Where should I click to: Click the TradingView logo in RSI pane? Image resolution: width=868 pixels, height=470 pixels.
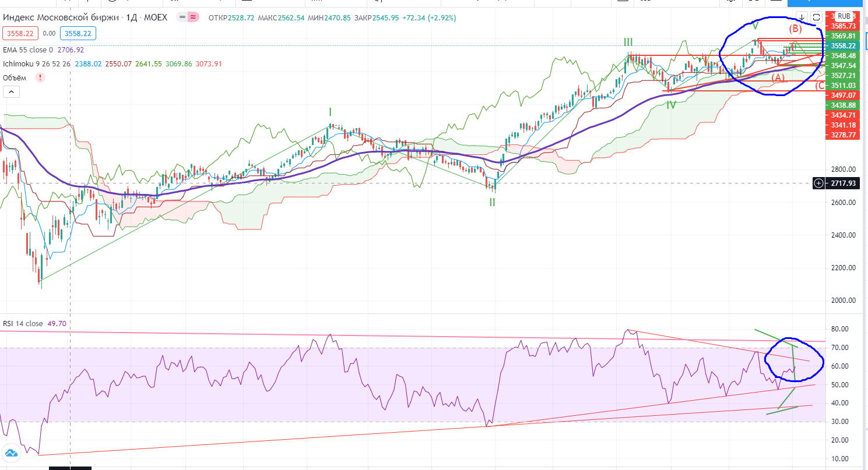pyautogui.click(x=9, y=453)
